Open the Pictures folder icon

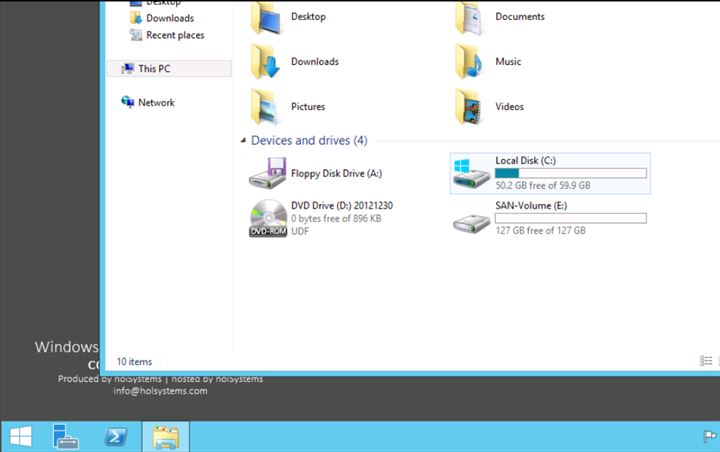coord(267,107)
